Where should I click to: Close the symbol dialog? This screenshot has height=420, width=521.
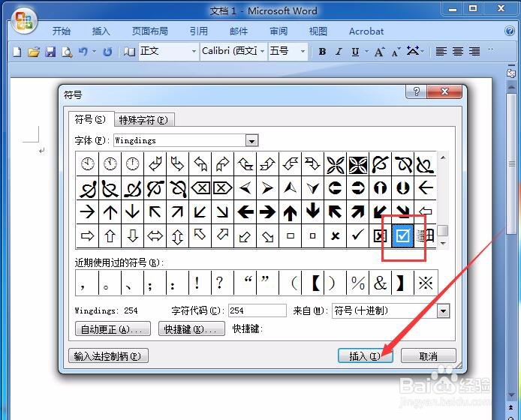[444, 91]
